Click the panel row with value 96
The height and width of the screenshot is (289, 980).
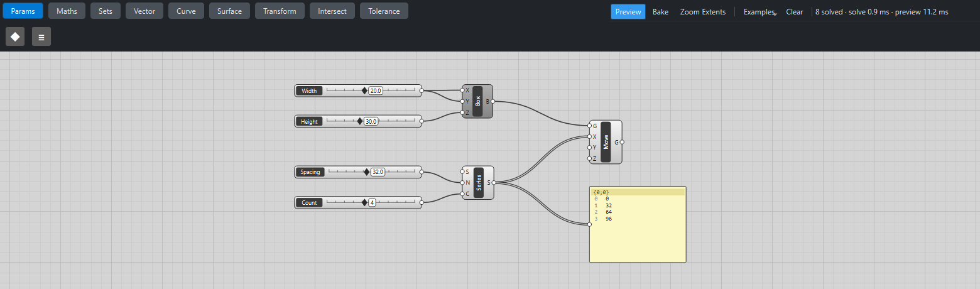point(637,219)
